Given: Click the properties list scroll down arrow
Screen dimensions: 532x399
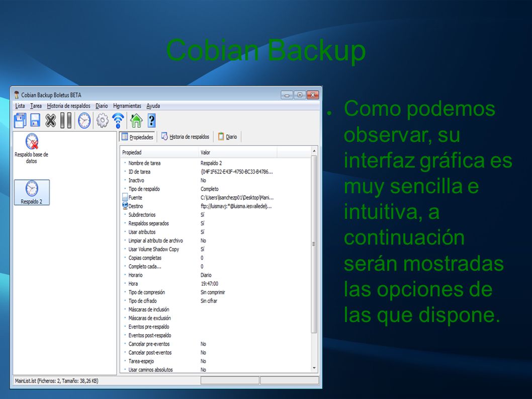Looking at the screenshot, I should point(314,368).
